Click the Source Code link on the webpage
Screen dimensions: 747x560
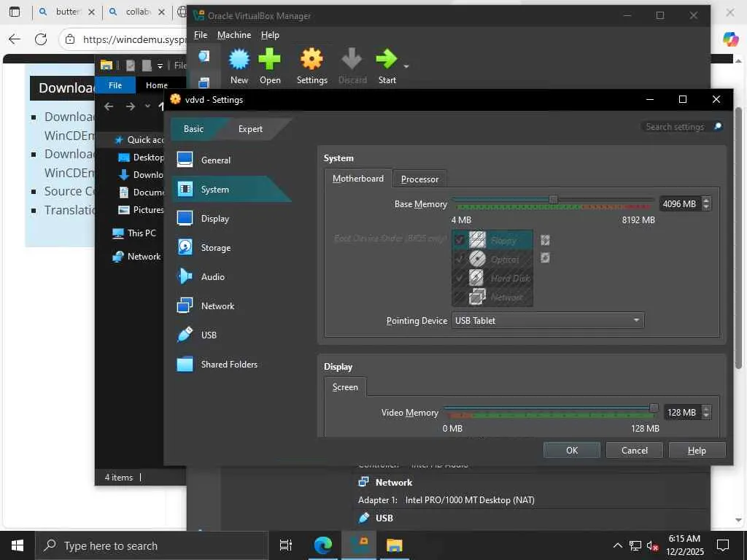tap(69, 191)
